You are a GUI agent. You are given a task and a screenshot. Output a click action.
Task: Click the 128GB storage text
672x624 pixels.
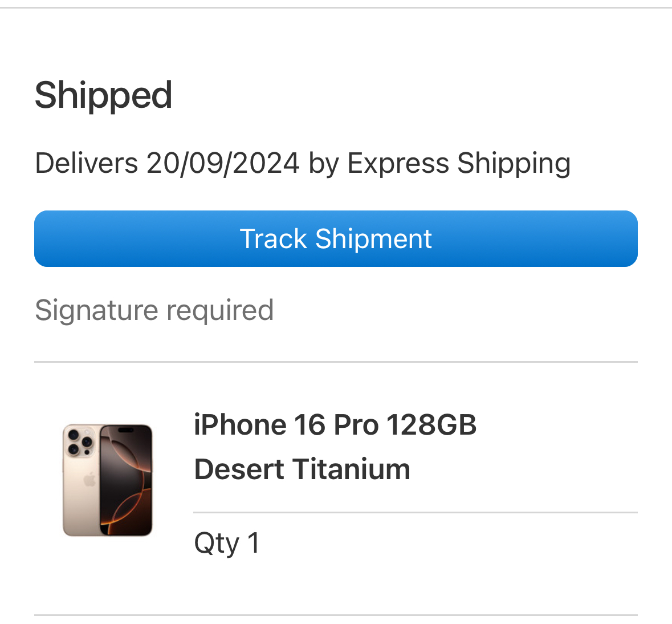431,425
